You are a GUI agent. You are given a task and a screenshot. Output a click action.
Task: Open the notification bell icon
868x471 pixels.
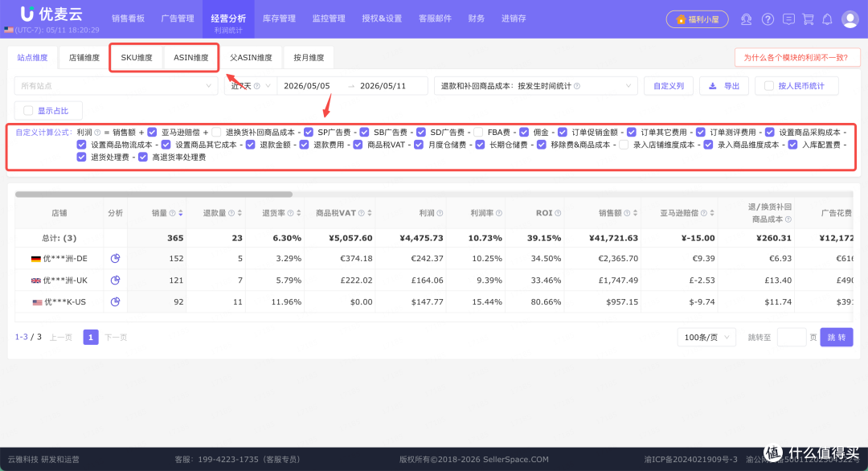coord(827,19)
